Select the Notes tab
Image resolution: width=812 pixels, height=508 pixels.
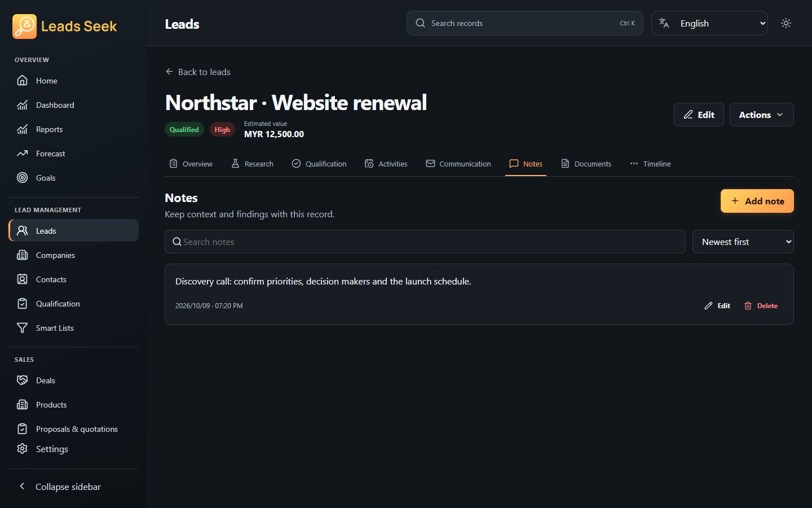[526, 164]
